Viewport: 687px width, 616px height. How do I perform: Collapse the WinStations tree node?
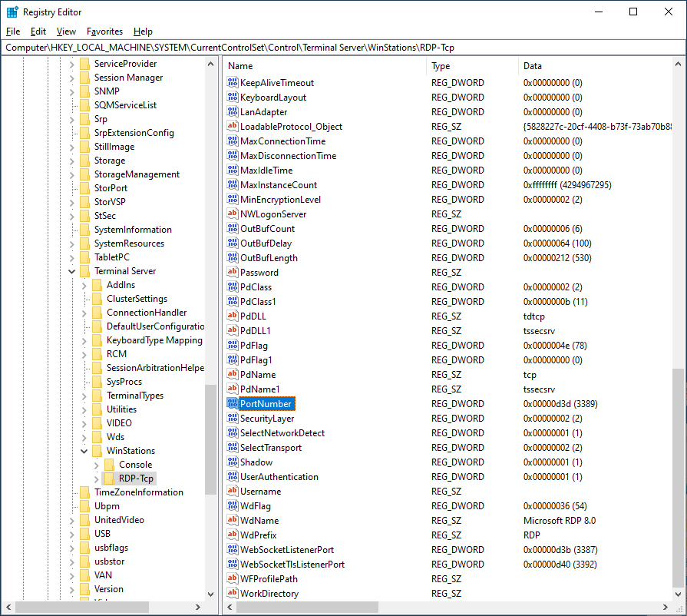point(84,451)
